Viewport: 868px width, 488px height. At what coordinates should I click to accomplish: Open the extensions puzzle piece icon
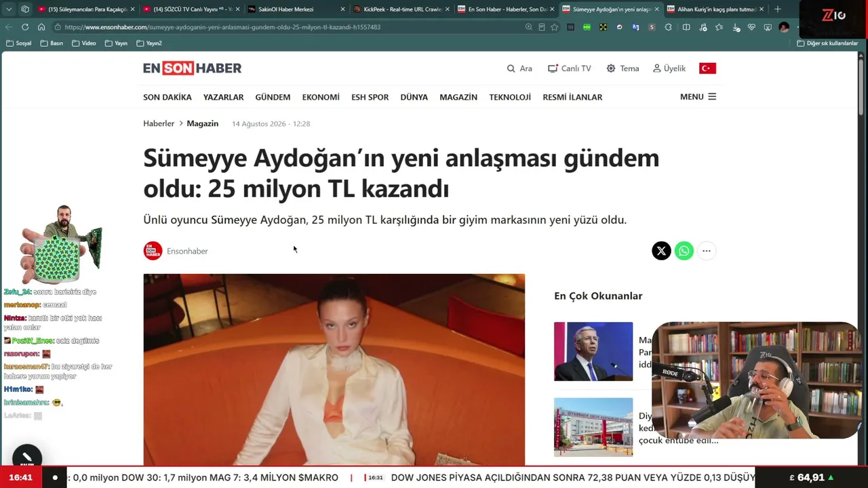[669, 27]
